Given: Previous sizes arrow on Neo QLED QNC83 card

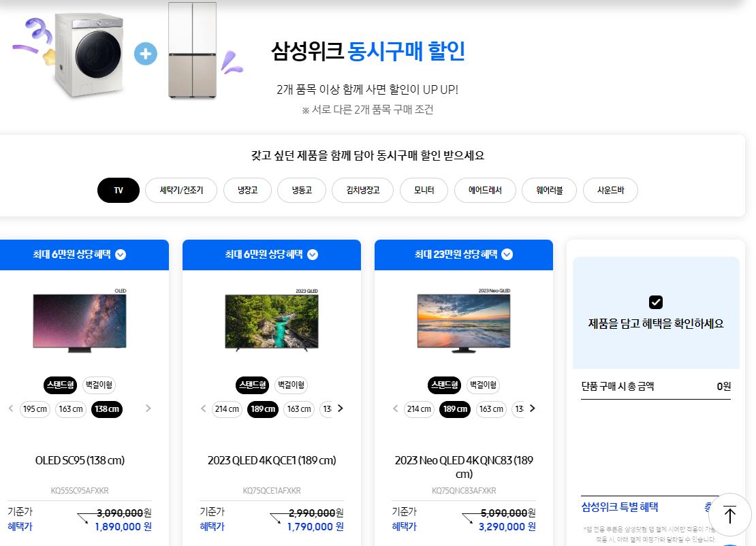Looking at the screenshot, I should (395, 408).
